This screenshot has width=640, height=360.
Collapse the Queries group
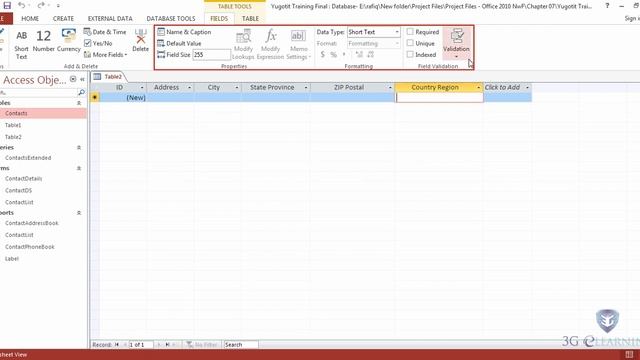79,147
